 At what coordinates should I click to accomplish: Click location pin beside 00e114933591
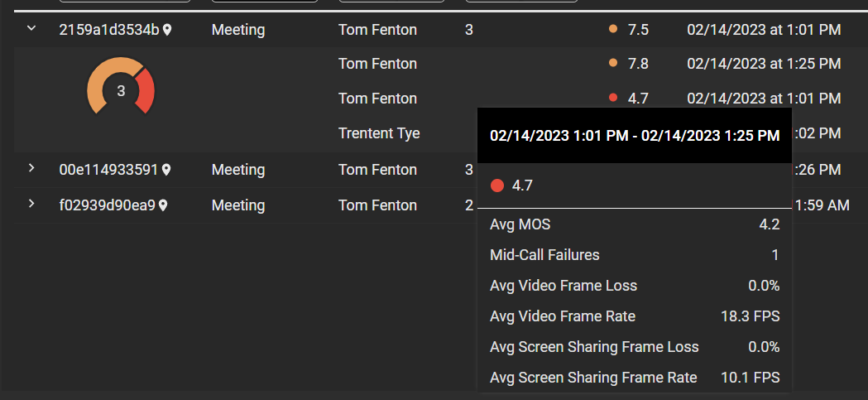(x=166, y=170)
